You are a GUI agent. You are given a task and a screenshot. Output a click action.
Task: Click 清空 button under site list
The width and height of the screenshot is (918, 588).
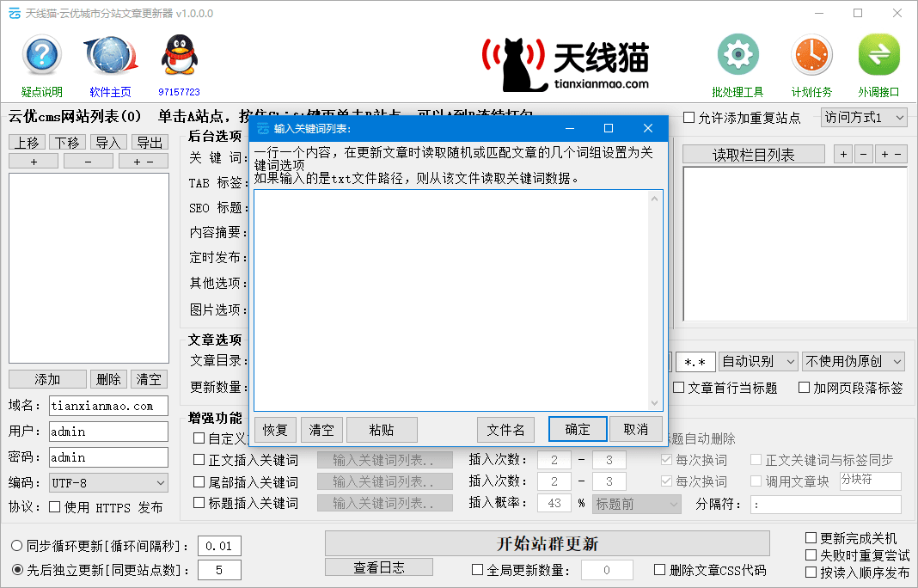[149, 379]
